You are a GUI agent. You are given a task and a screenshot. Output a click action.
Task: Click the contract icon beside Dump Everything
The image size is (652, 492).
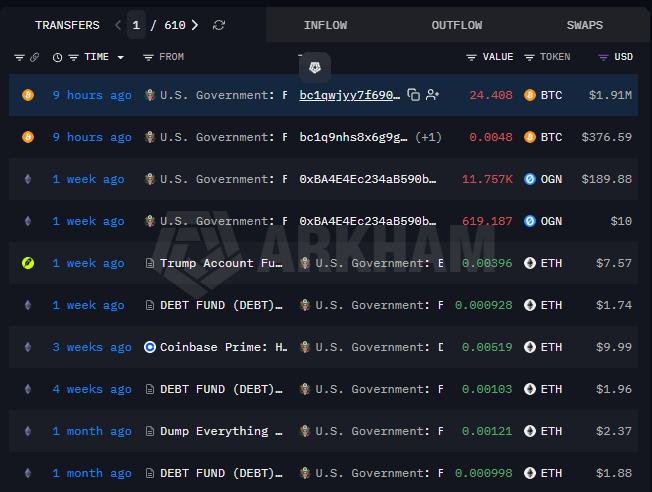[x=150, y=431]
